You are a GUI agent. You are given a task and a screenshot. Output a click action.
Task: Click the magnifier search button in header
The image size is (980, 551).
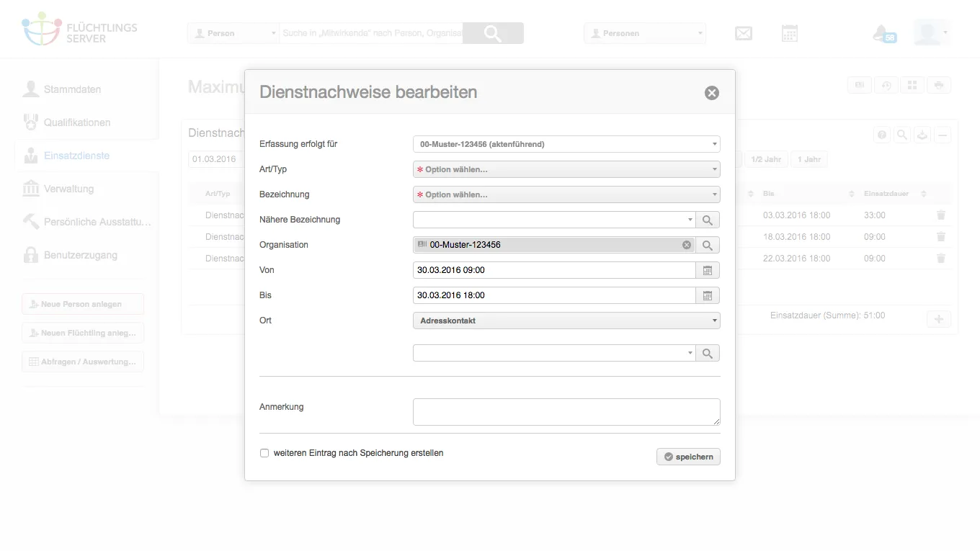[x=493, y=33]
